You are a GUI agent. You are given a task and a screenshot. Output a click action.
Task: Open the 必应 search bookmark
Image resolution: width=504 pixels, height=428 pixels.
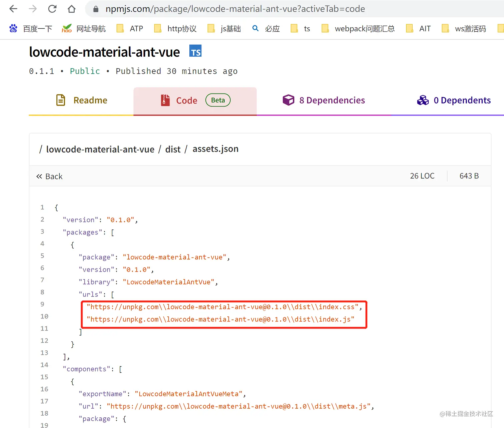(x=266, y=29)
